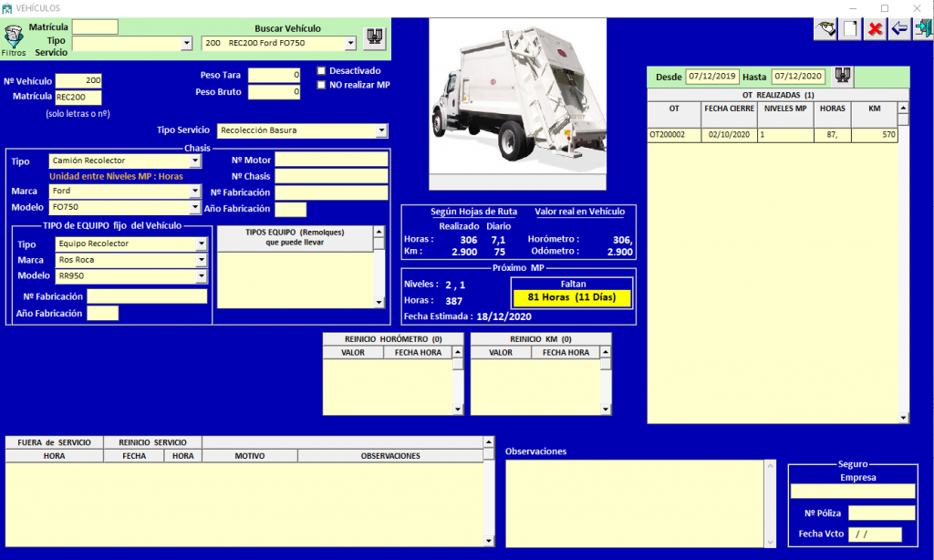Click the REINICIO SERVICIO header

151,442
